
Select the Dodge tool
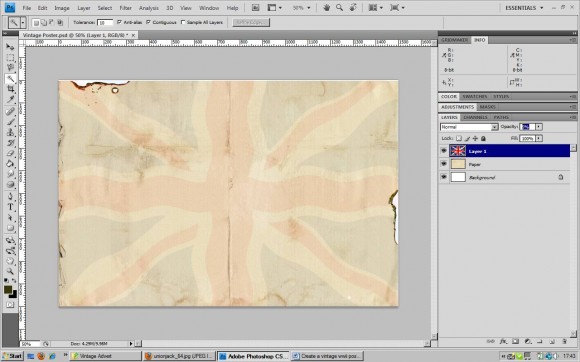pos(10,184)
